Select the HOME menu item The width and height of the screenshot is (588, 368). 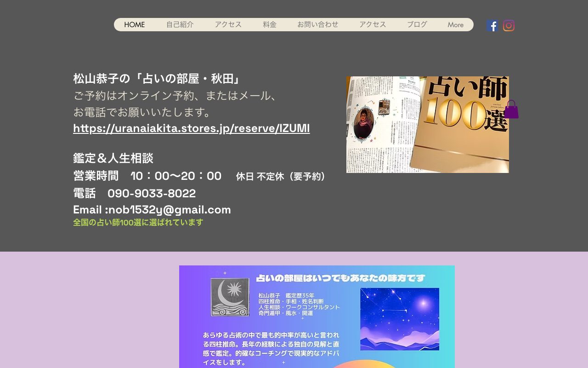coord(135,24)
